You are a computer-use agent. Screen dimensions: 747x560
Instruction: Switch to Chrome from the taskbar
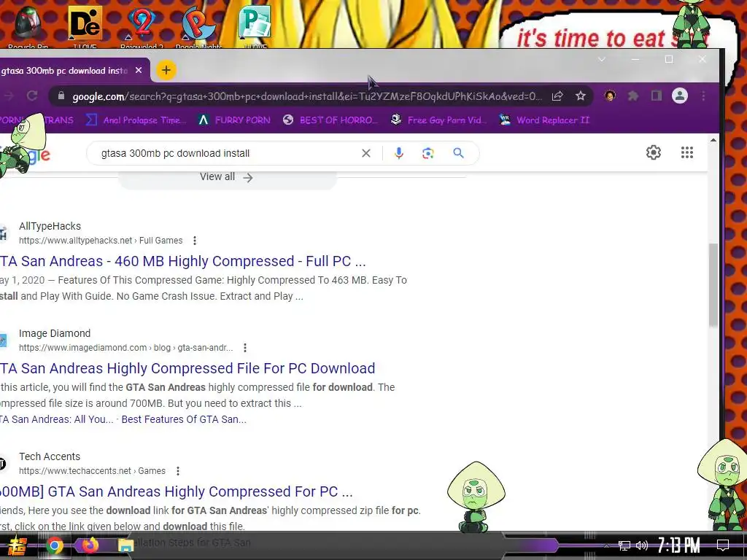(54, 545)
